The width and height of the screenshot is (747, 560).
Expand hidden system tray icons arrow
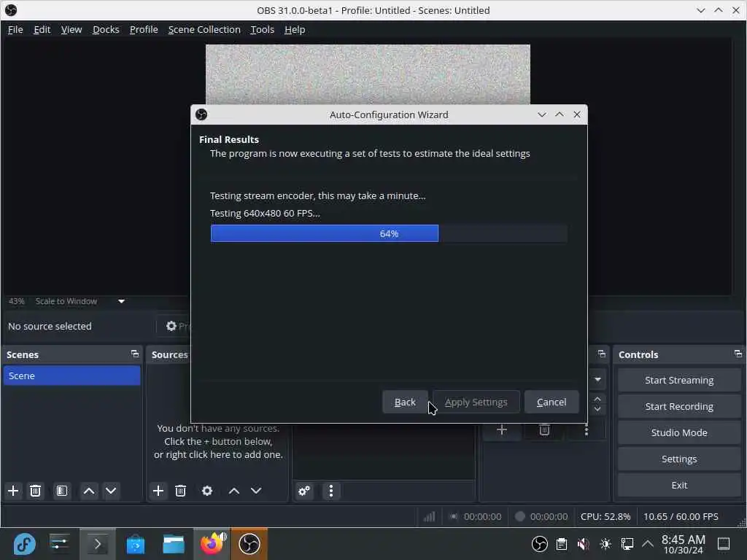click(x=648, y=544)
